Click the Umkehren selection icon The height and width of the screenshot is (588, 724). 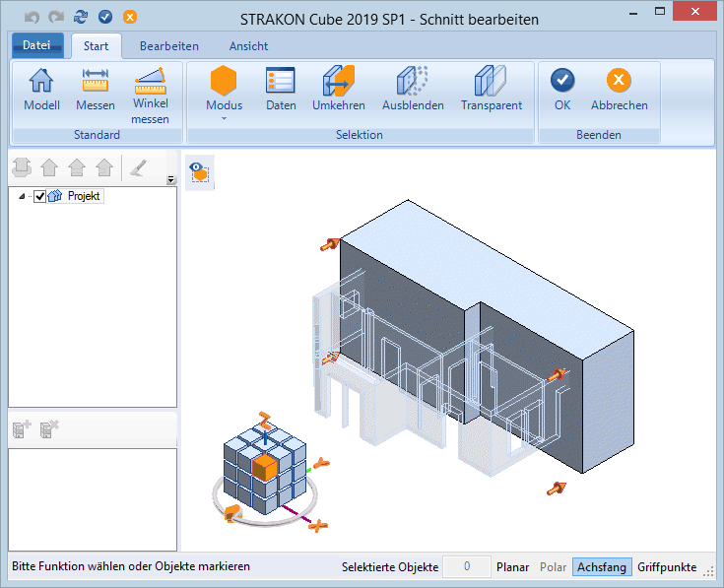339,81
